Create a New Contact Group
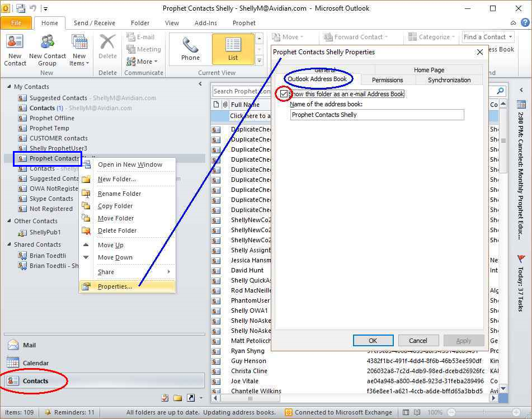This screenshot has width=532, height=419. 48,50
